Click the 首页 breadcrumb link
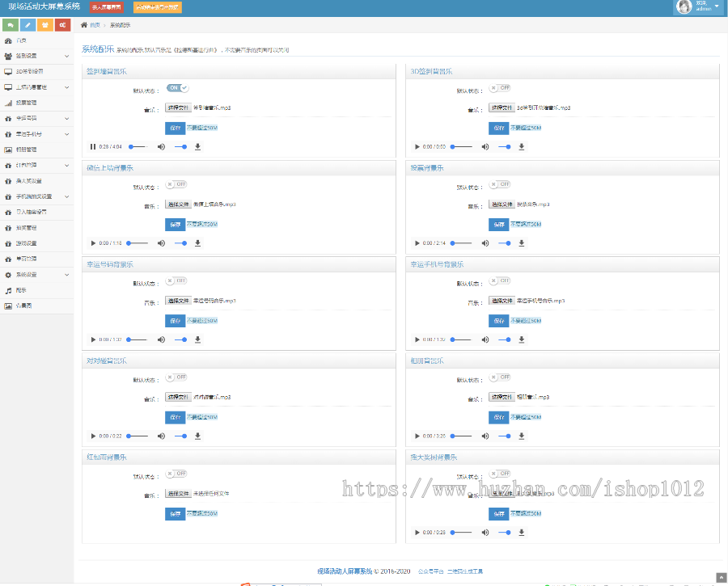728x586 pixels. tap(95, 25)
